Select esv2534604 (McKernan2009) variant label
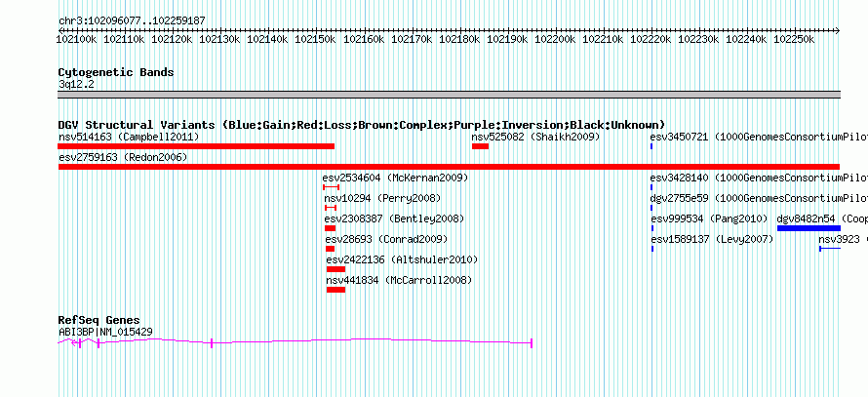The height and width of the screenshot is (397, 868). (x=395, y=178)
